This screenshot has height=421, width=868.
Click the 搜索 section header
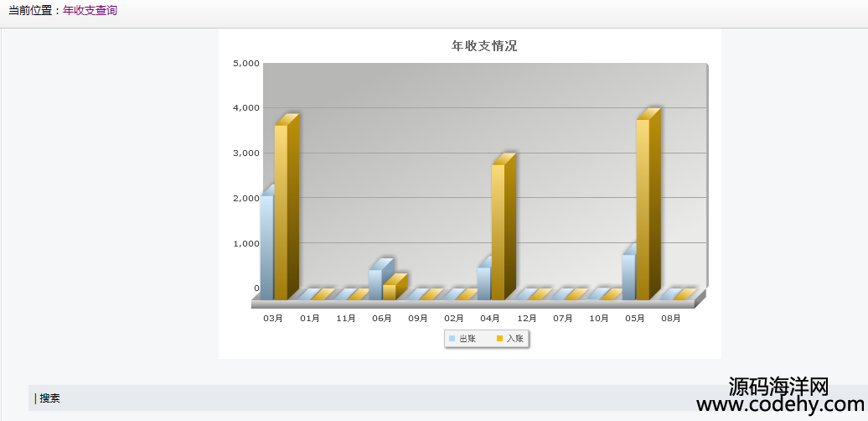click(49, 398)
